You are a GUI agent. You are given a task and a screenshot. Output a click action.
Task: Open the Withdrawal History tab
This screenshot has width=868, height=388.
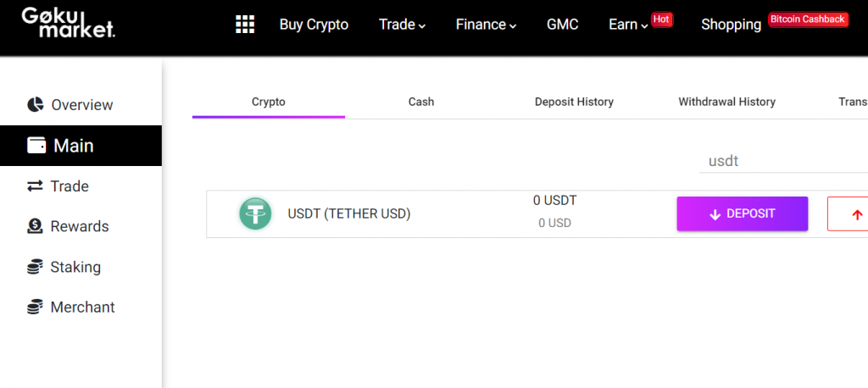pos(726,102)
